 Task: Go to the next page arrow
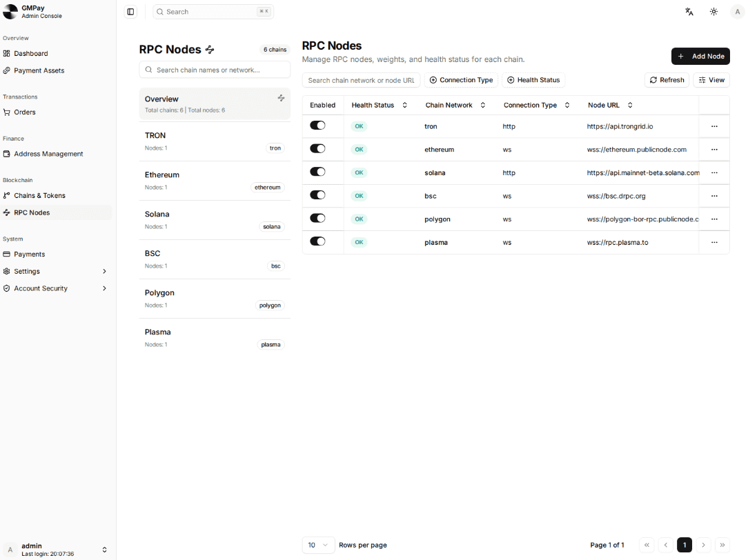703,545
